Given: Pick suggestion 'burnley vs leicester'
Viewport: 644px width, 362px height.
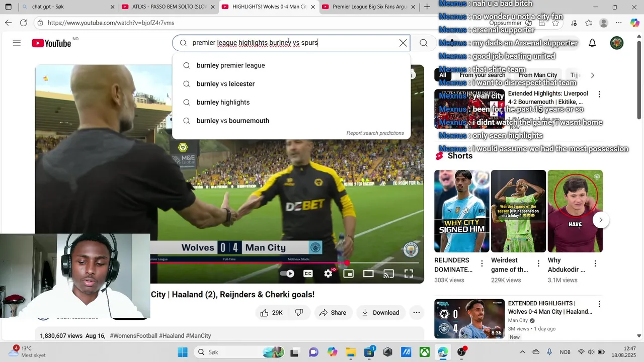Looking at the screenshot, I should [291, 84].
